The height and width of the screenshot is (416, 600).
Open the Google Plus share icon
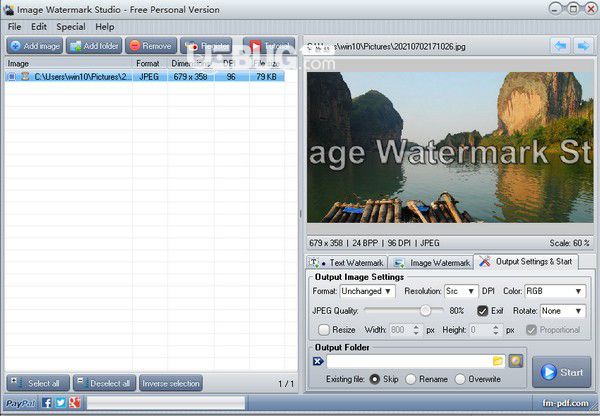coord(75,403)
